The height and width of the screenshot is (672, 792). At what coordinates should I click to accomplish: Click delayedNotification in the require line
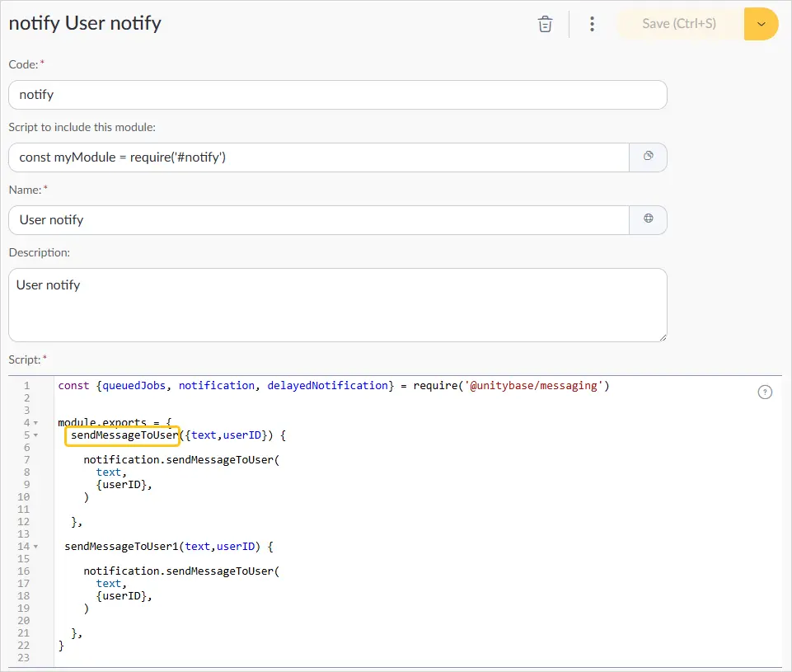click(327, 386)
